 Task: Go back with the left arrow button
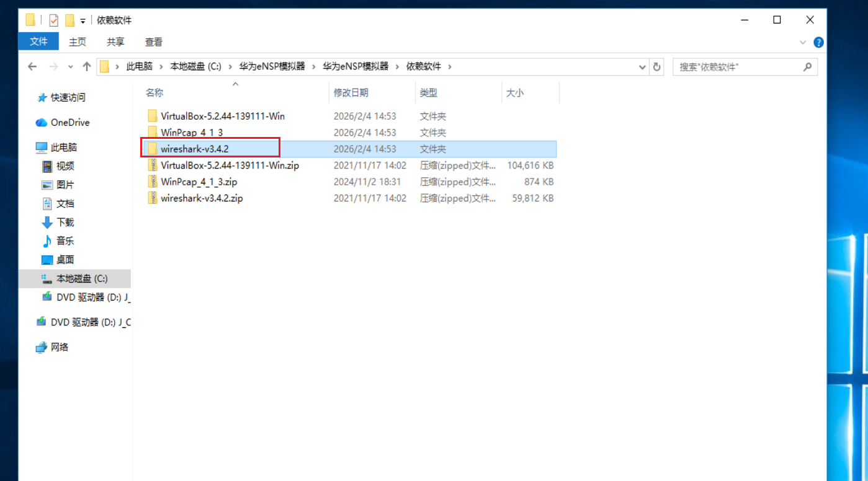click(x=33, y=66)
